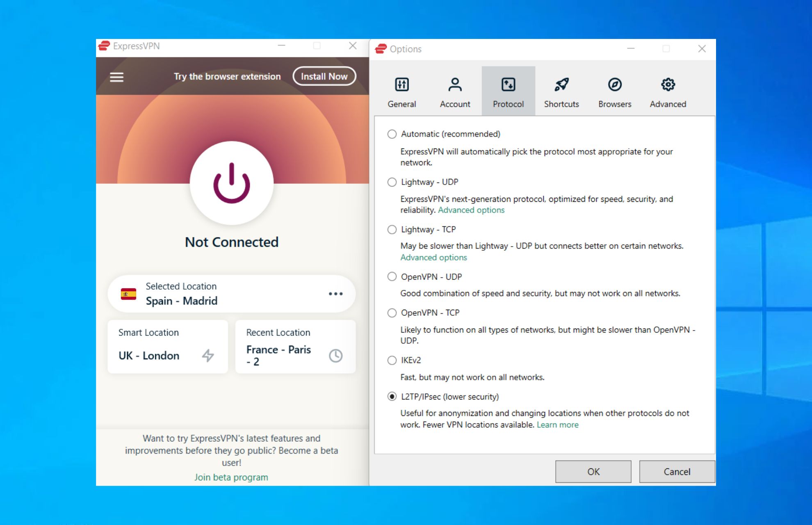Viewport: 812px width, 525px height.
Task: Click the ExpressVPN logo in title bar
Action: click(104, 46)
